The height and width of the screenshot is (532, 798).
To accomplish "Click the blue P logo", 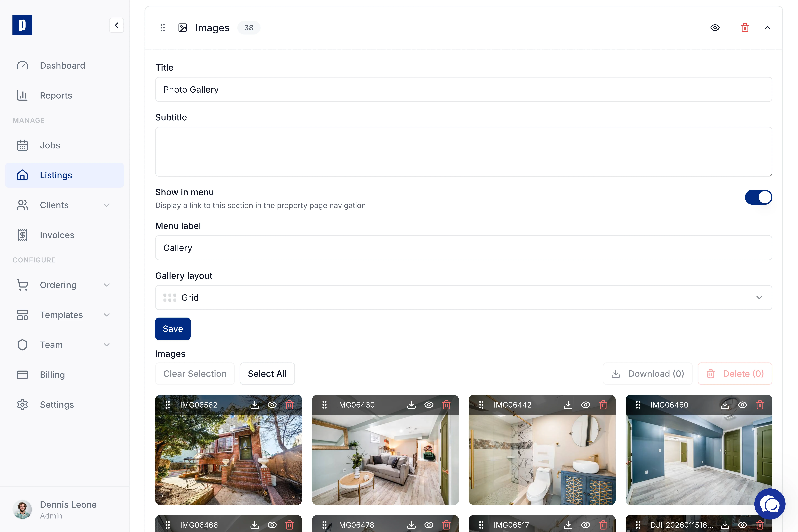I will tap(22, 25).
